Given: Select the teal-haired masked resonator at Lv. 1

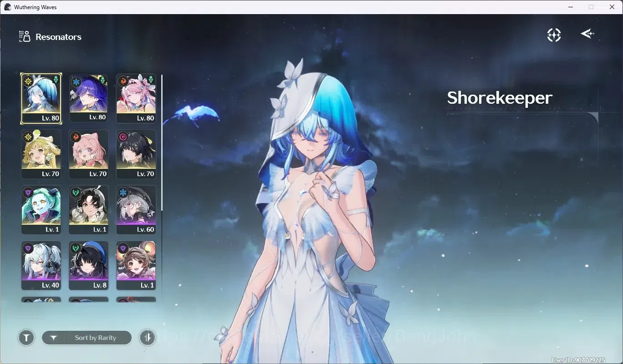Looking at the screenshot, I should point(41,210).
